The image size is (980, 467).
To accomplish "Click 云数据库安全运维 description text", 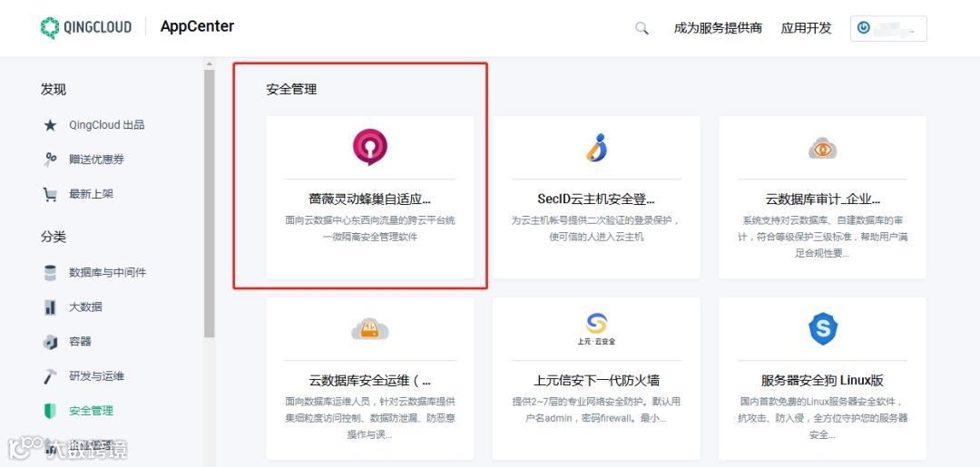I will click(x=370, y=418).
